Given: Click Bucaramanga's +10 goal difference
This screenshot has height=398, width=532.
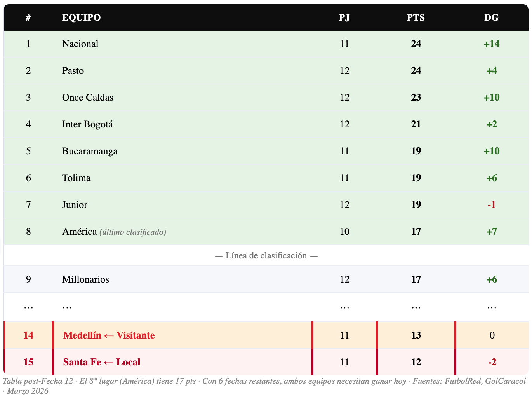Looking at the screenshot, I should coord(491,151).
